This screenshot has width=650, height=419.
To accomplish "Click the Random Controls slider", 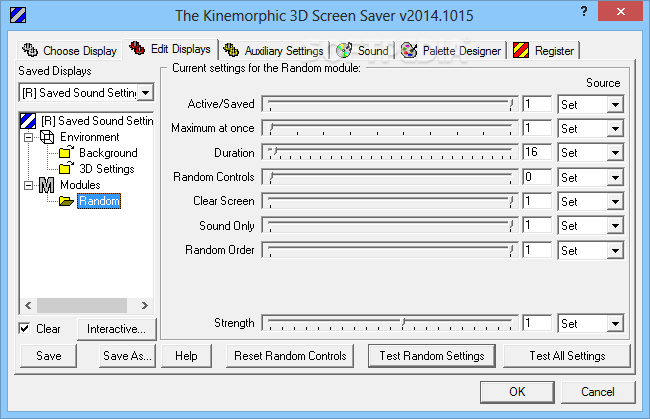I will click(x=390, y=177).
